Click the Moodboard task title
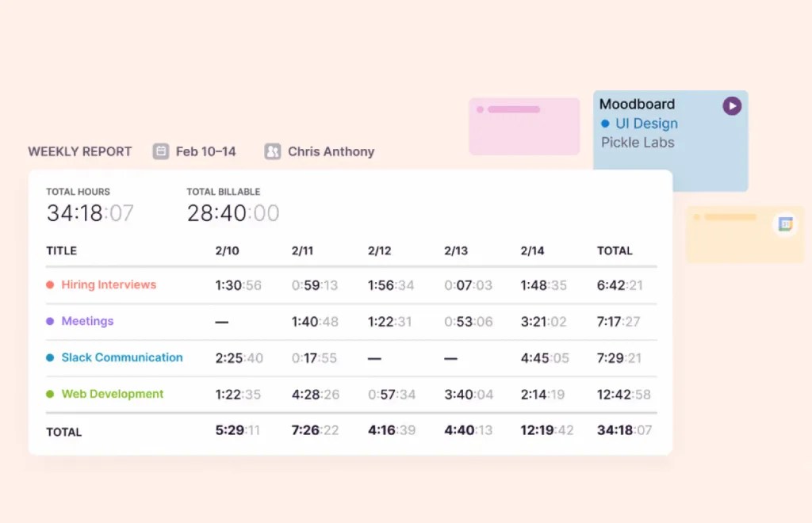Viewport: 812px width, 523px height. tap(637, 104)
